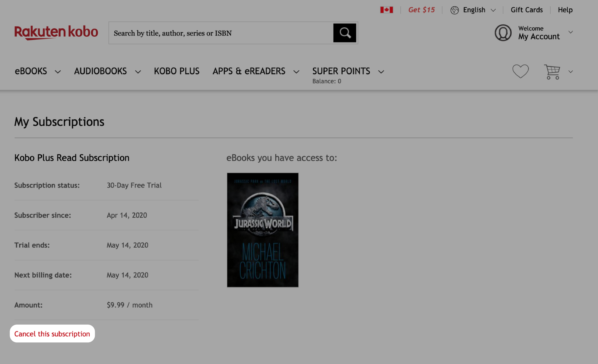Click the wishlist heart icon
The height and width of the screenshot is (364, 598).
520,71
